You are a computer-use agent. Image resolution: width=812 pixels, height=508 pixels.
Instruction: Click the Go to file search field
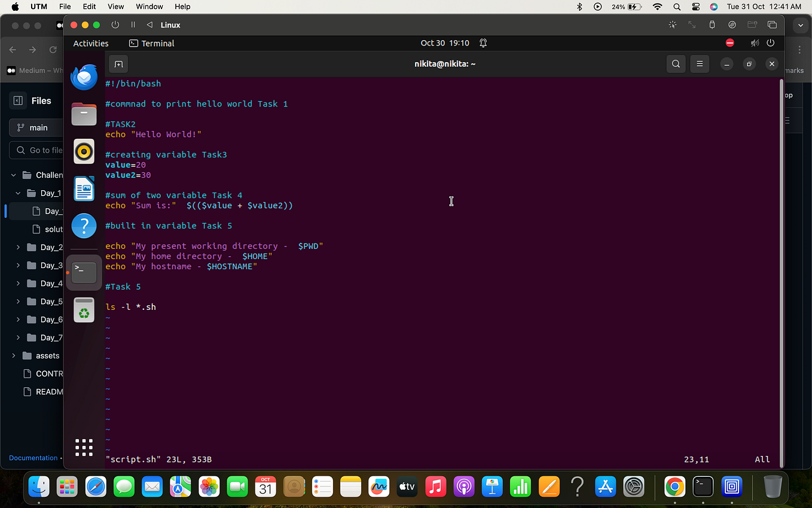pos(39,150)
